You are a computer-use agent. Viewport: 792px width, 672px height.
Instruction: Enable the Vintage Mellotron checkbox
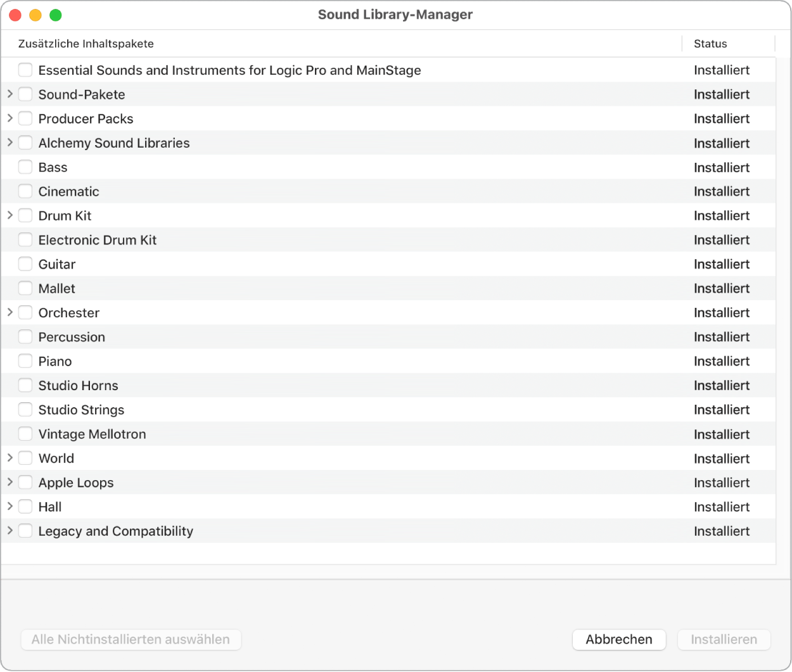click(x=25, y=434)
